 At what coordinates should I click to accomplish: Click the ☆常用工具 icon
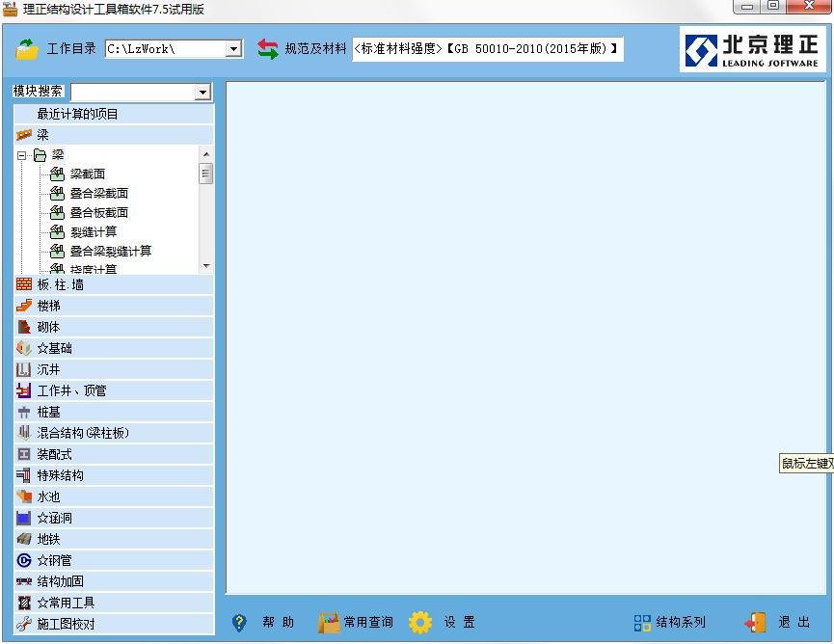pyautogui.click(x=24, y=604)
